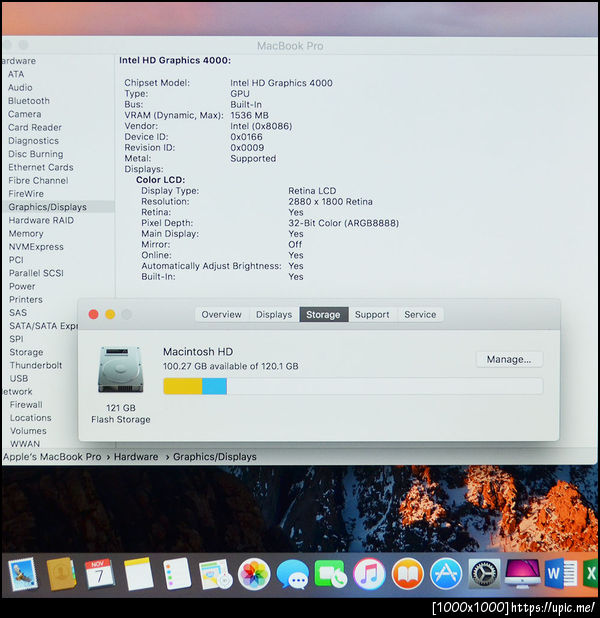The height and width of the screenshot is (618, 600).
Task: Select Bluetooth in the sidebar
Action: (x=29, y=101)
